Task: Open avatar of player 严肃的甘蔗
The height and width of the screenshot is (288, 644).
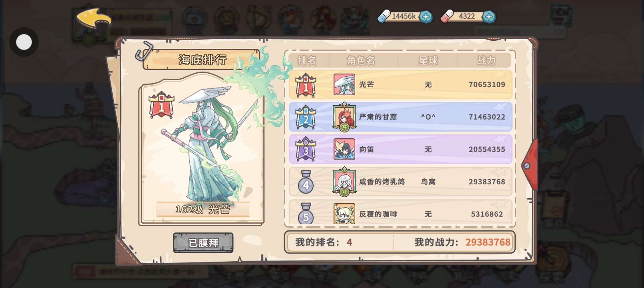Action: coord(344,117)
